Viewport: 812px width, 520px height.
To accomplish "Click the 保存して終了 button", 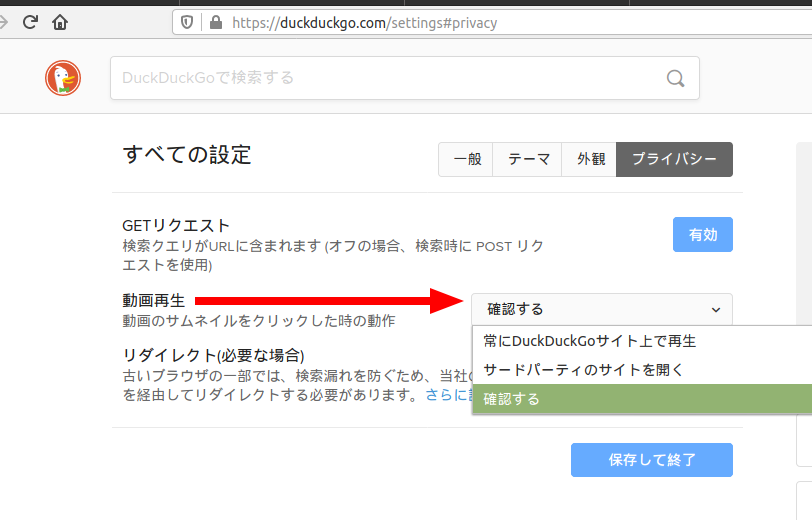I will point(651,460).
